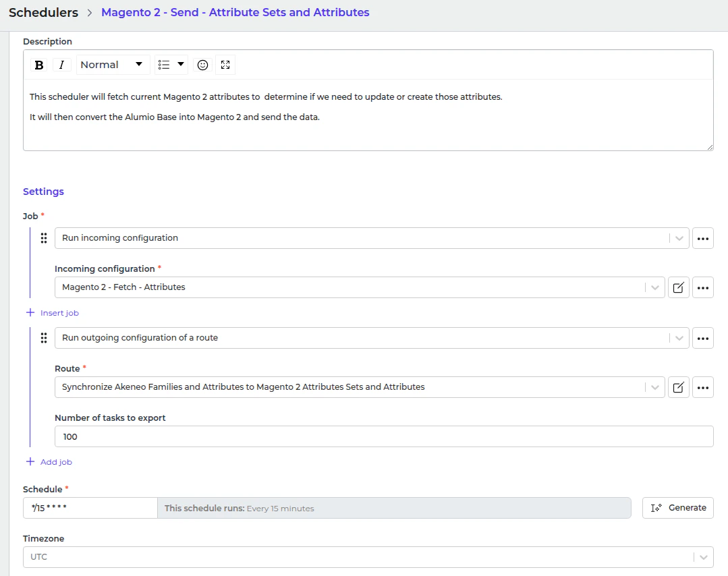Toggle italic formatting in description editor
The width and height of the screenshot is (728, 576).
(62, 65)
